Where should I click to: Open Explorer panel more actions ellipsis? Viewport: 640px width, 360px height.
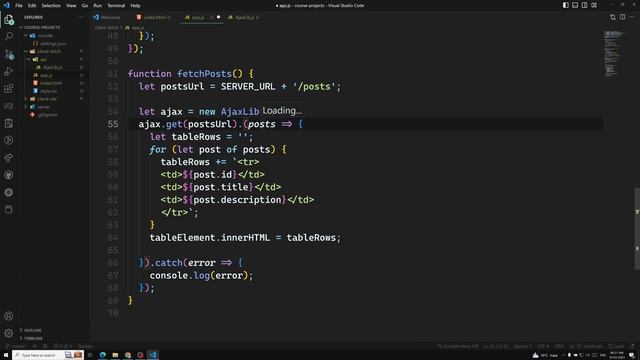(x=80, y=17)
